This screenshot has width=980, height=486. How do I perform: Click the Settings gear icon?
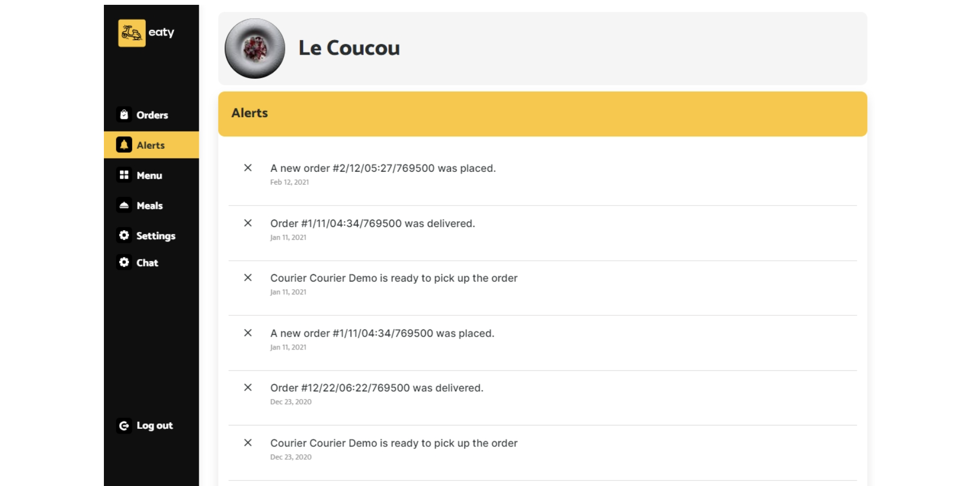tap(124, 236)
